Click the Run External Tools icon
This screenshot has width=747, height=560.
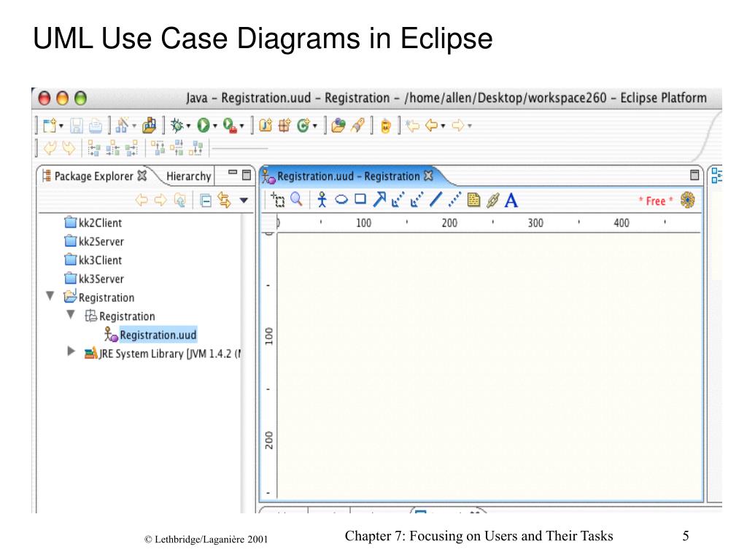click(230, 125)
